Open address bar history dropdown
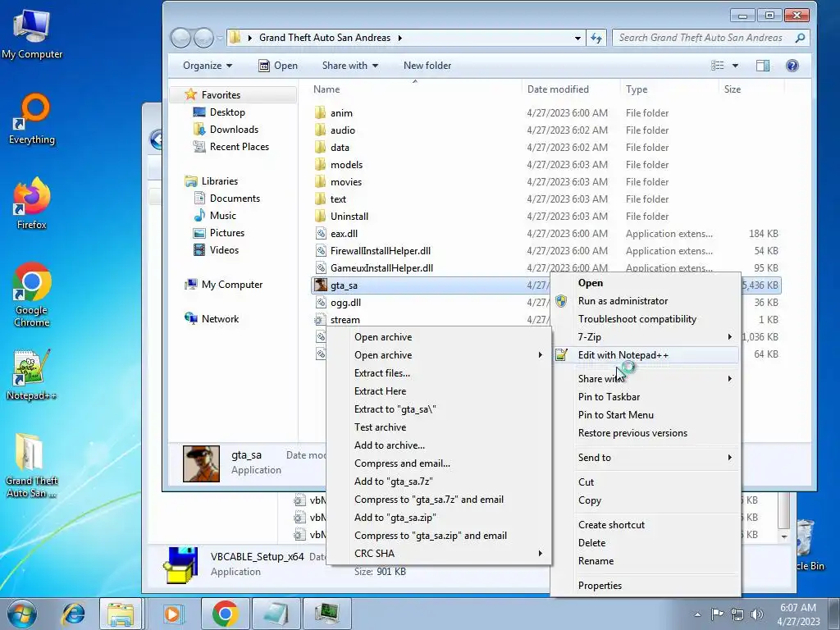Viewport: 840px width, 630px height. pos(577,38)
